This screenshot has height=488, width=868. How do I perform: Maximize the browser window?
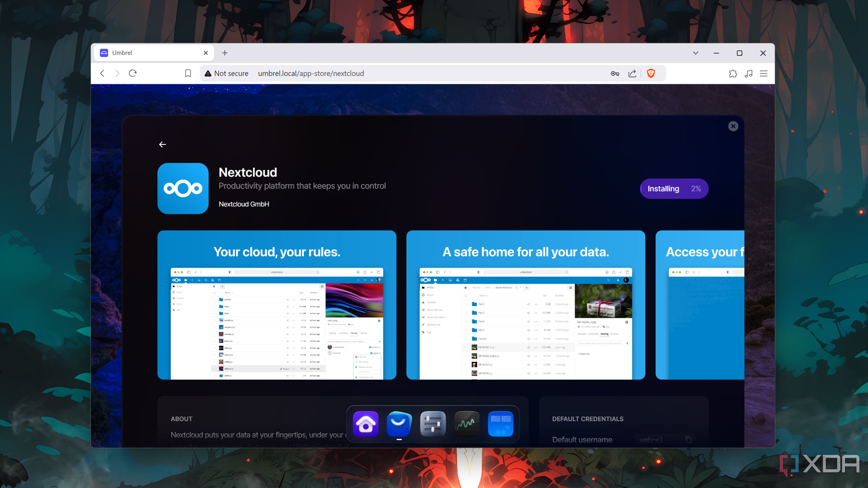pos(740,53)
